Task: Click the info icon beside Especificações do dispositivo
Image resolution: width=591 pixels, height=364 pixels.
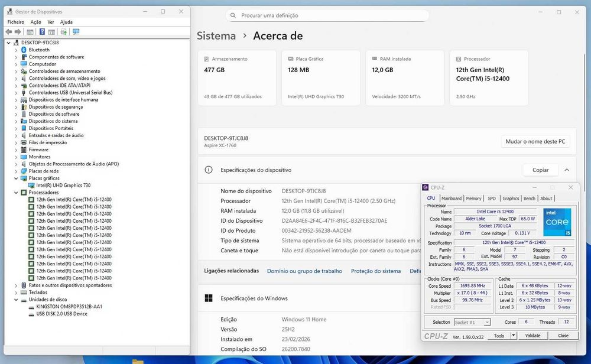Action: tap(209, 170)
